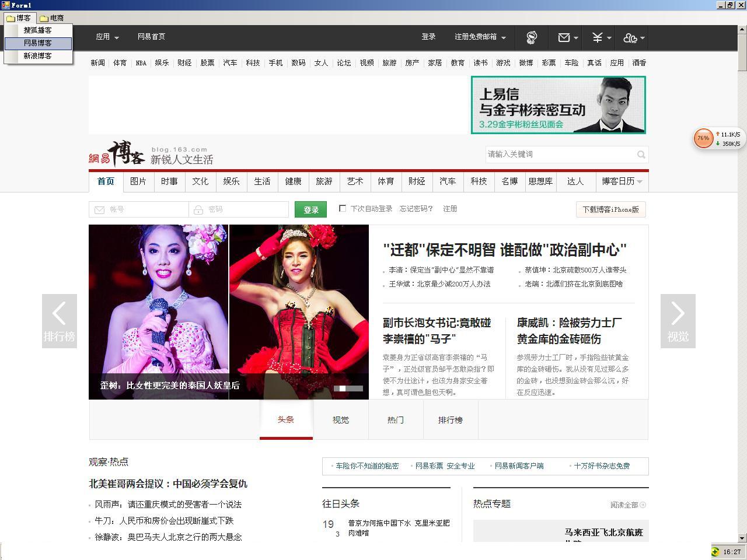Expand the 注册免费邮箱 dropdown
Viewport: 747px width, 560px height.
480,37
